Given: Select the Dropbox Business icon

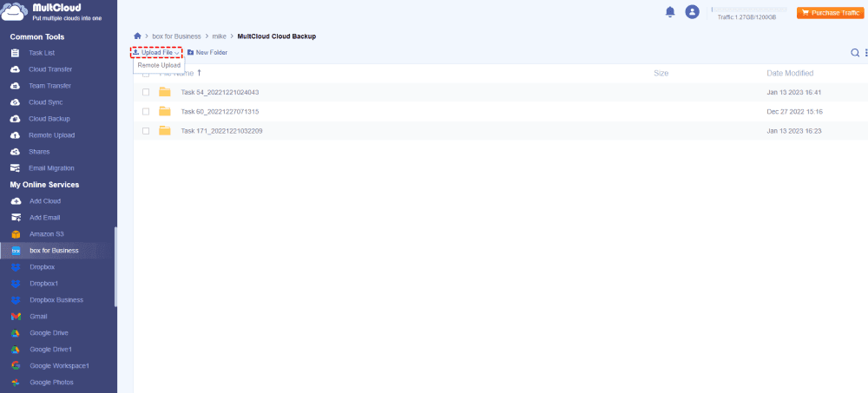Looking at the screenshot, I should 16,300.
